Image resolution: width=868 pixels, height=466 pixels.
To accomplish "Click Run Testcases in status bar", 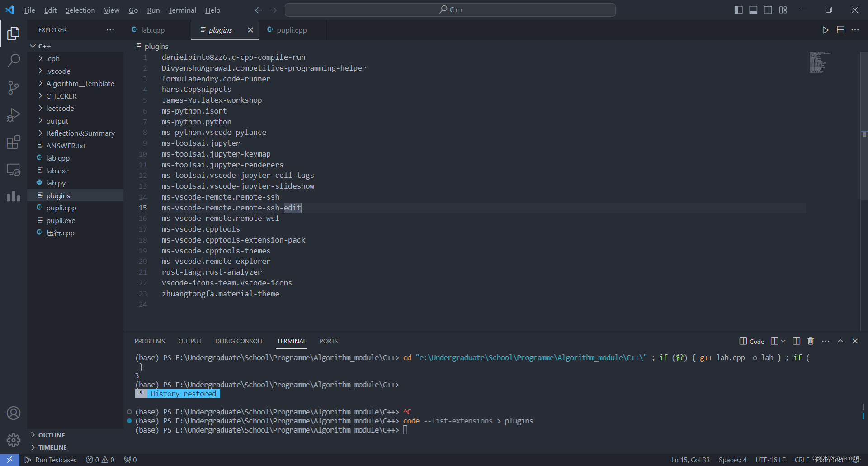I will [x=51, y=460].
